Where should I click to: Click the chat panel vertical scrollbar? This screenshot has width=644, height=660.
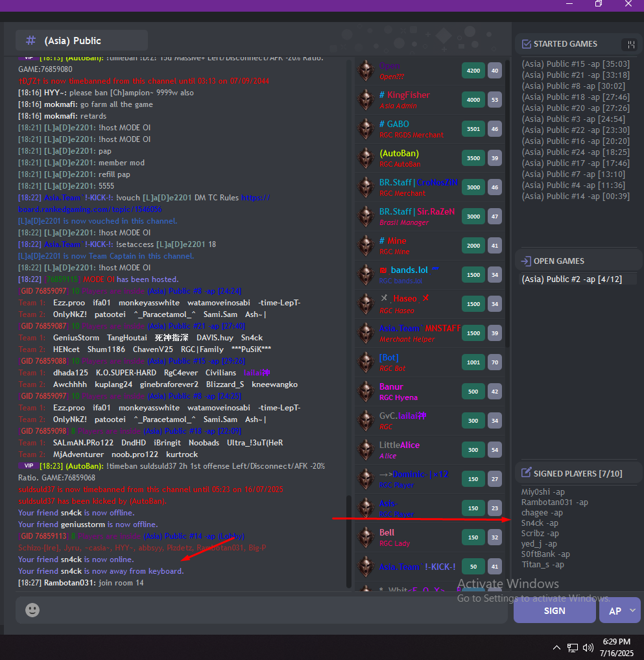coord(348,541)
